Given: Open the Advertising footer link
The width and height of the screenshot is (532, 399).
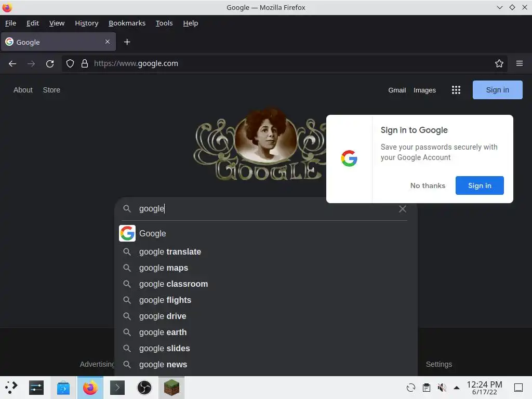Looking at the screenshot, I should [97, 364].
